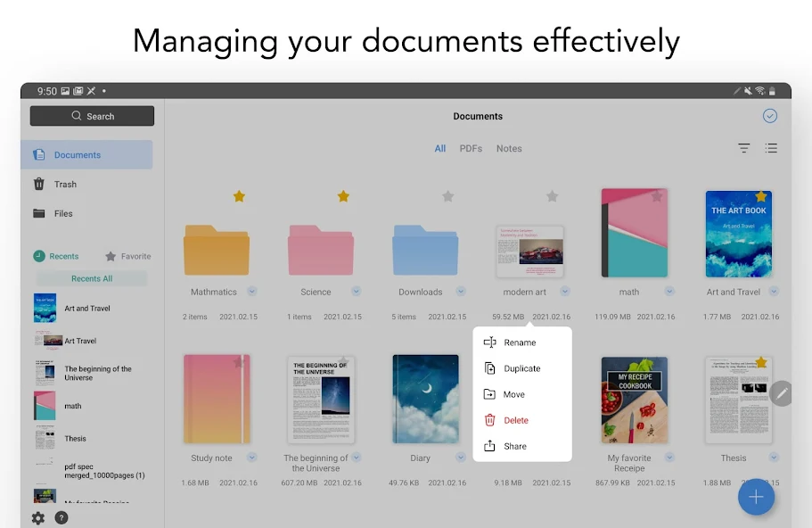This screenshot has height=528, width=812.
Task: Toggle favorite star on Thesis document
Action: click(760, 362)
